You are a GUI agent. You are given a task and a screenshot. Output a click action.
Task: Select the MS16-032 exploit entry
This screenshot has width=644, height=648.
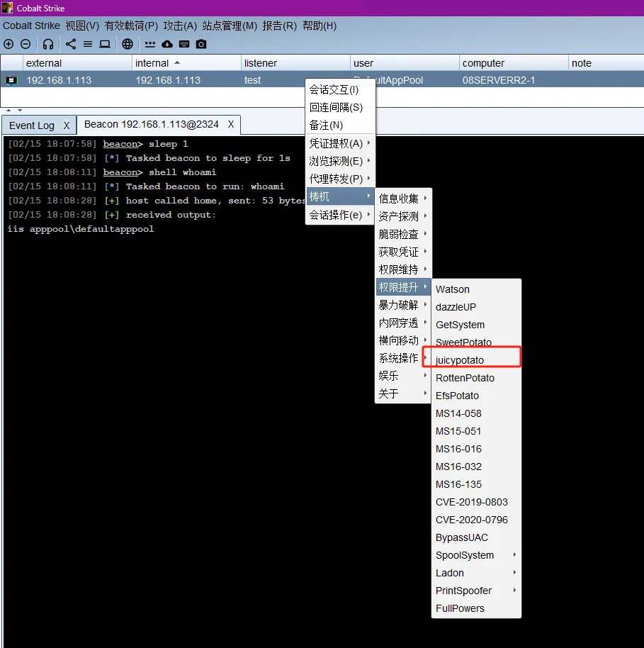[x=476, y=467]
